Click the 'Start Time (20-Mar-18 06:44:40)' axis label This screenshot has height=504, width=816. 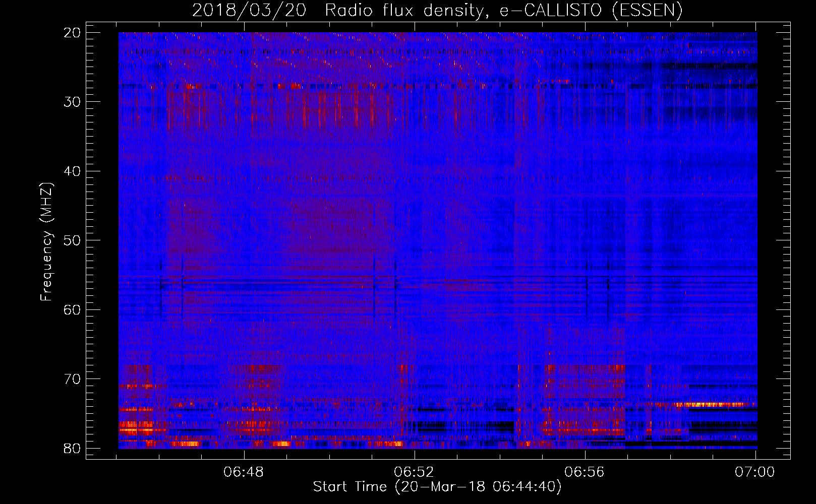(437, 487)
